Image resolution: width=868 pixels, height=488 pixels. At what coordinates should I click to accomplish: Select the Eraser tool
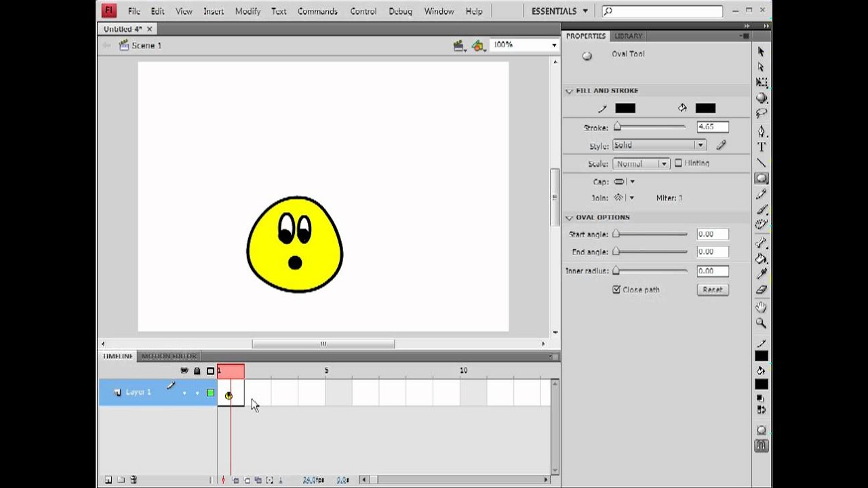point(761,289)
